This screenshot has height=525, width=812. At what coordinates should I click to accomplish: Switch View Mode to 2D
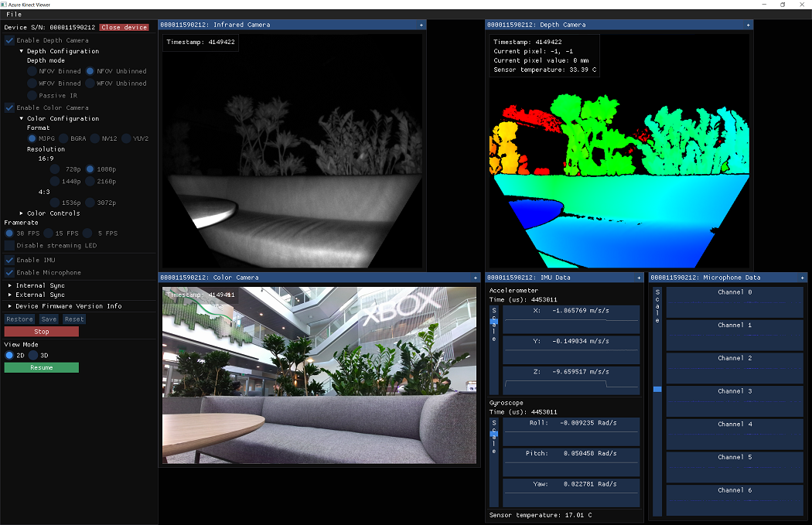coord(9,355)
